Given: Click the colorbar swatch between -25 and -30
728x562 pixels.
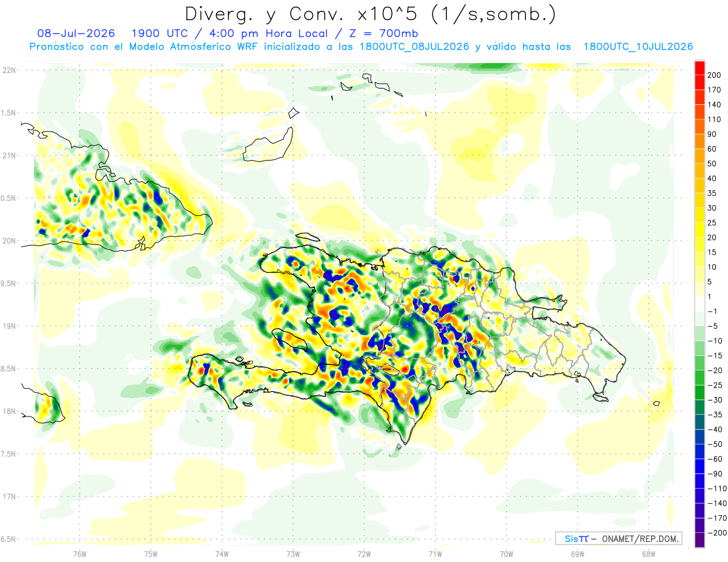Looking at the screenshot, I should [699, 392].
